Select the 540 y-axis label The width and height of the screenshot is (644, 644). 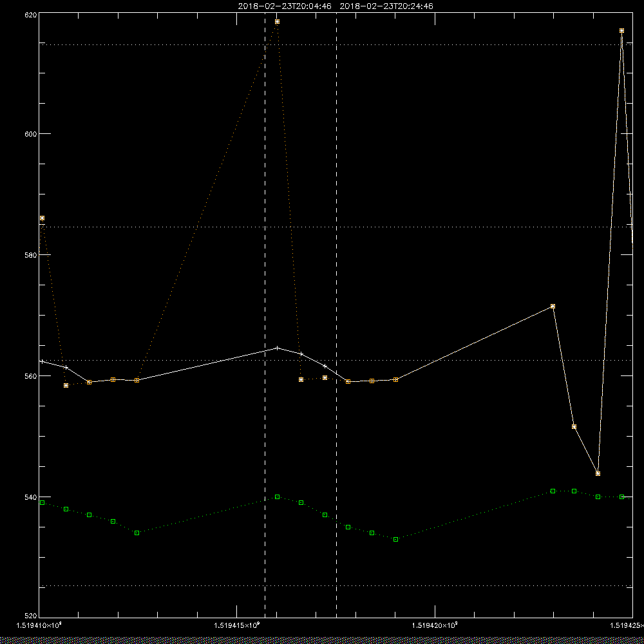[31, 497]
